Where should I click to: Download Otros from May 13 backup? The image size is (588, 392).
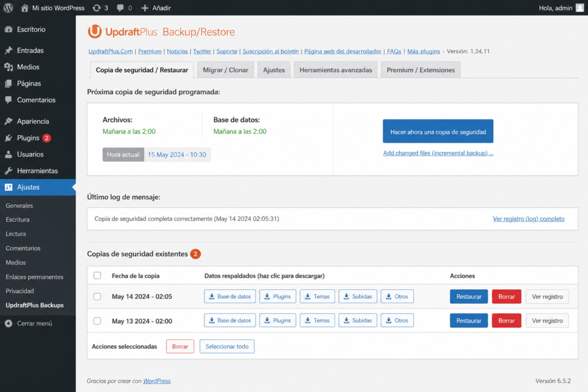point(397,320)
